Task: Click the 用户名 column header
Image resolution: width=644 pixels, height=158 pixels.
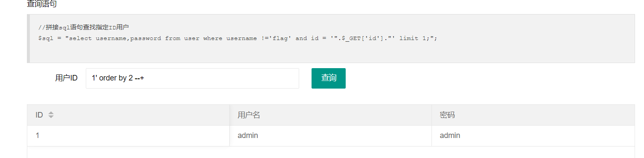Action: (249, 115)
